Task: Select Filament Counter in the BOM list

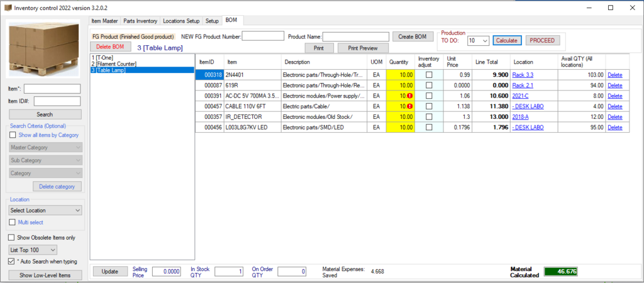Action: [x=114, y=64]
